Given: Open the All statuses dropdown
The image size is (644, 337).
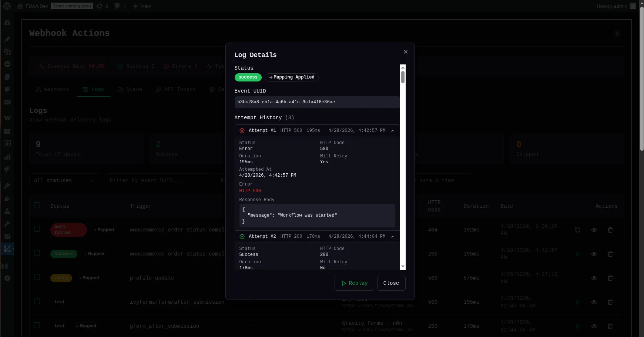Looking at the screenshot, I should pos(64,181).
